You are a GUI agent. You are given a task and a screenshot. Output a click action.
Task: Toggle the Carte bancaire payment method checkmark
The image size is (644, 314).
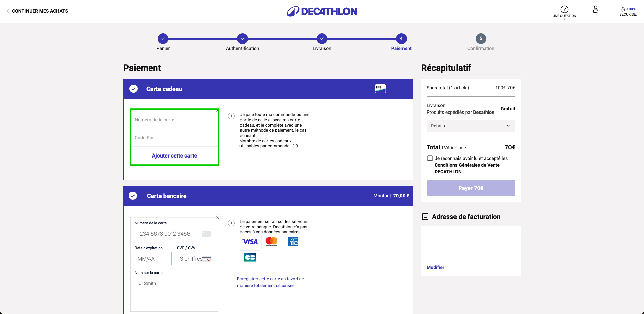133,196
